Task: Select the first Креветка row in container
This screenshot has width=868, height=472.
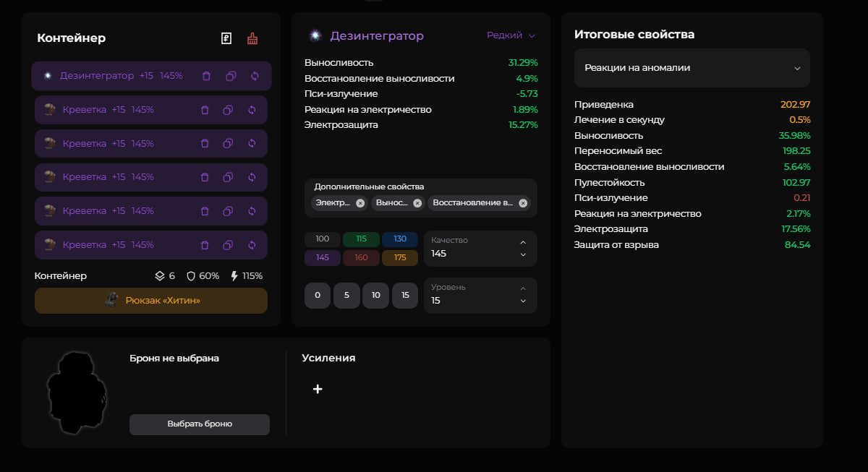Action: tap(116, 110)
